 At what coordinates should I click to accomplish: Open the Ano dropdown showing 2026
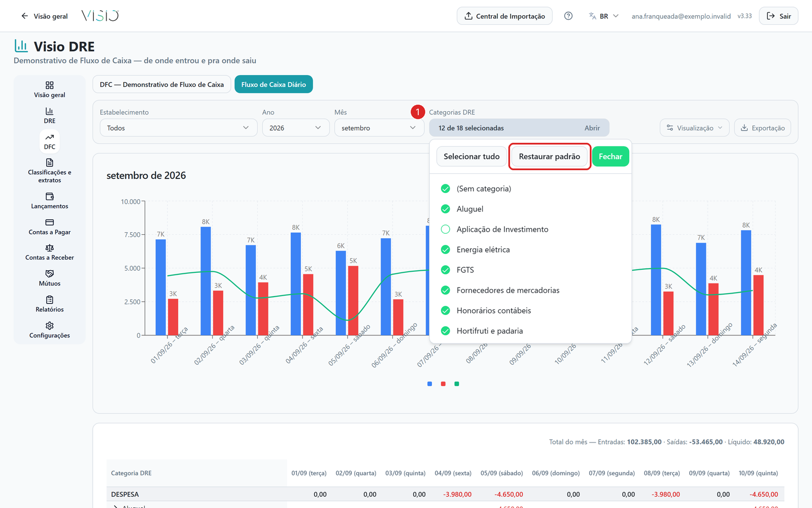[295, 128]
